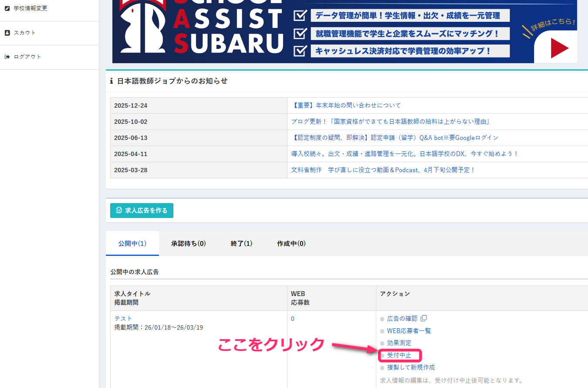Open スカウト menu item
Screen dimensions: 588x388
pos(25,33)
